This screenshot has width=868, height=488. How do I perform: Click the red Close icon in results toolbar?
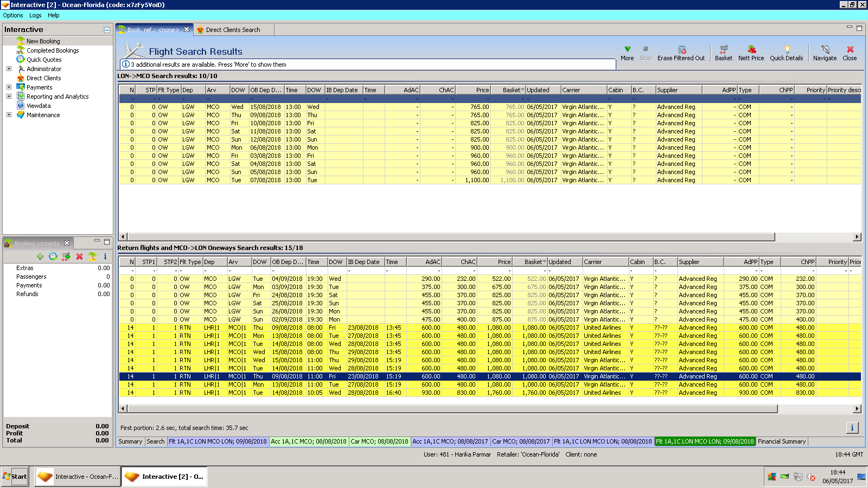pos(850,49)
